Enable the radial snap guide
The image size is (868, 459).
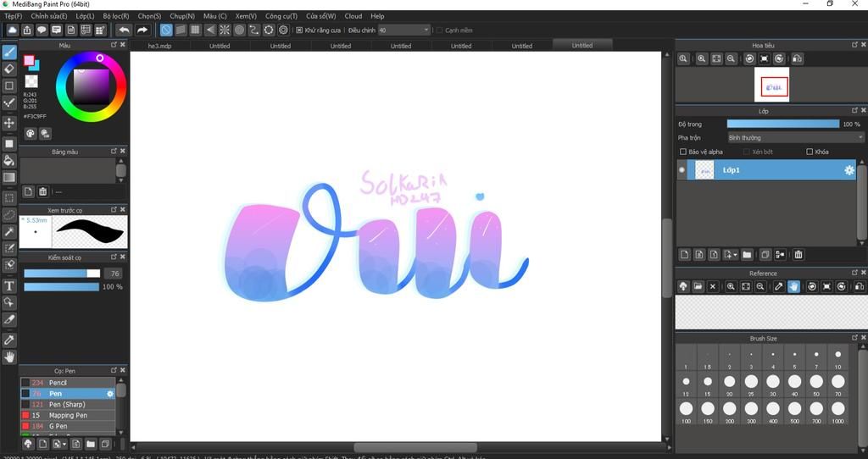225,30
